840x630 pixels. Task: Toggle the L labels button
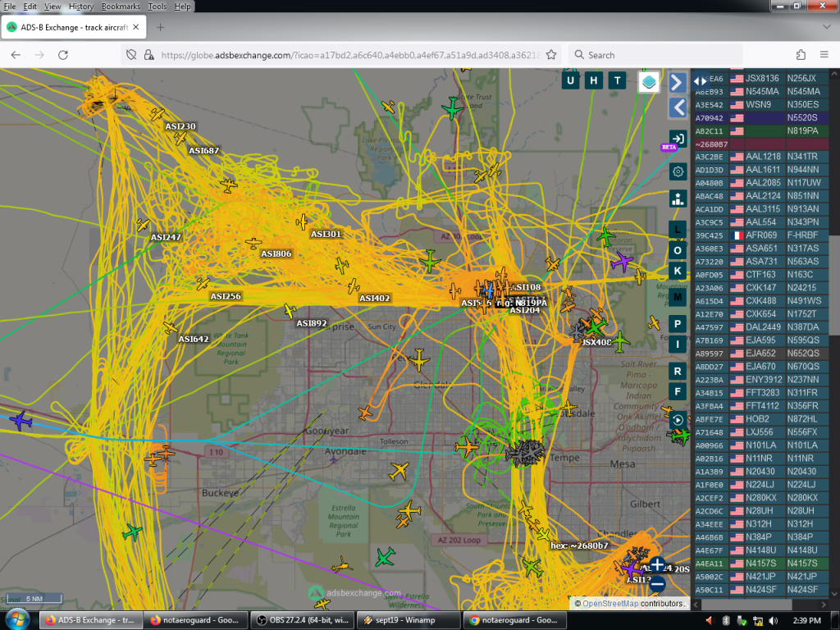click(x=678, y=230)
